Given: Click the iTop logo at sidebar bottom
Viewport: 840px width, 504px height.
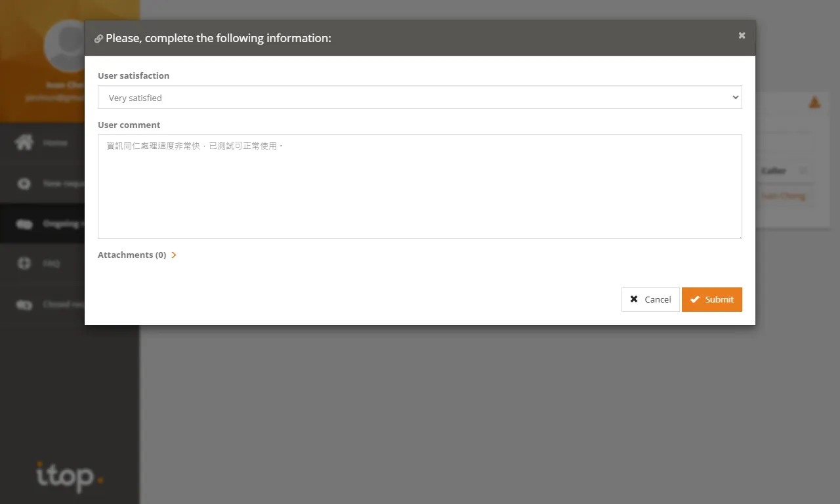Looking at the screenshot, I should (x=70, y=476).
